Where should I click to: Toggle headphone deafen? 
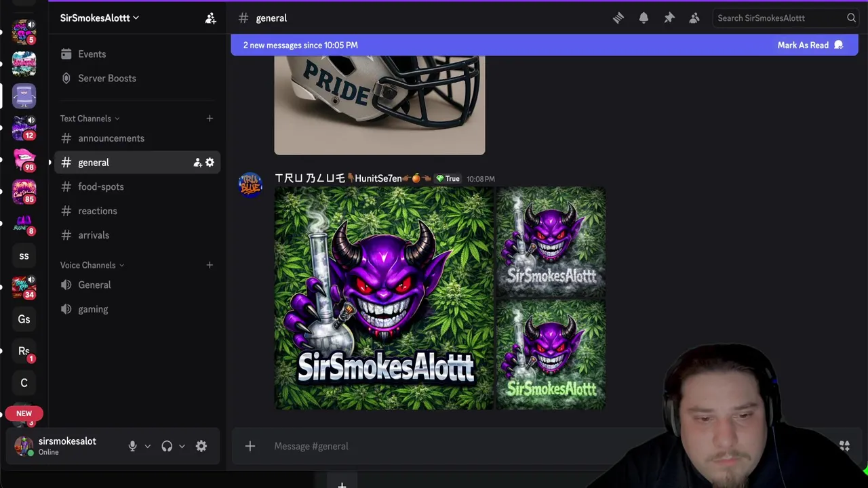tap(167, 446)
